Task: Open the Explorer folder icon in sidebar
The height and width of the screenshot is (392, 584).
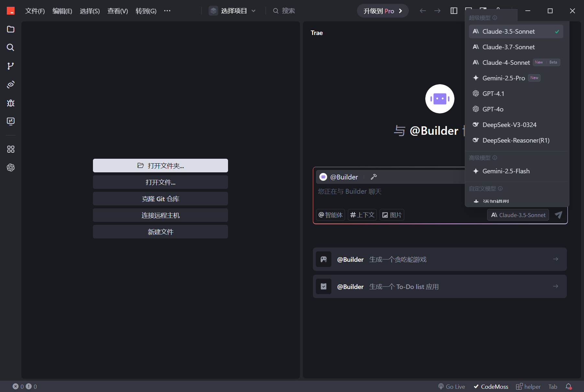Action: pos(11,29)
